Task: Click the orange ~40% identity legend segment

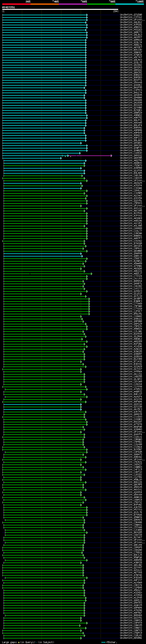Action: 45,4
